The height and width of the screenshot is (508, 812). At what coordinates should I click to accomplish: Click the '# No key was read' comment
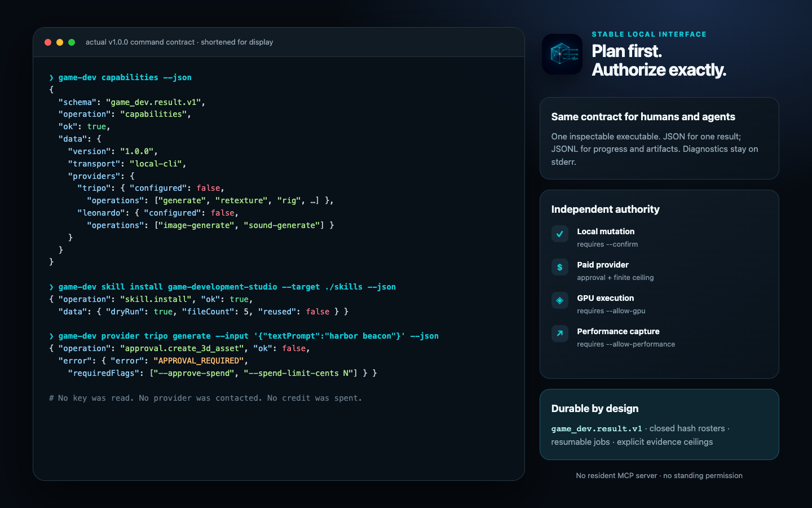(206, 398)
